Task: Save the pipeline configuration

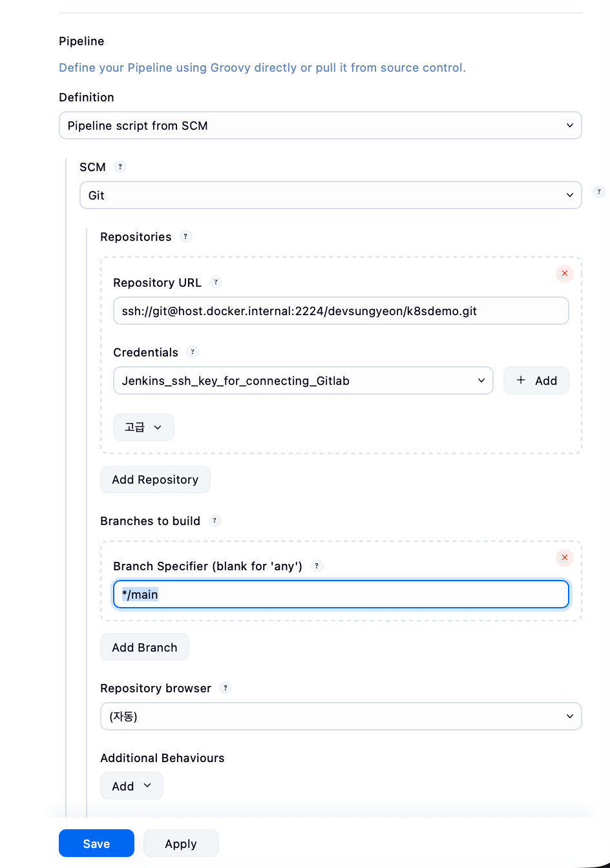Action: pos(96,843)
